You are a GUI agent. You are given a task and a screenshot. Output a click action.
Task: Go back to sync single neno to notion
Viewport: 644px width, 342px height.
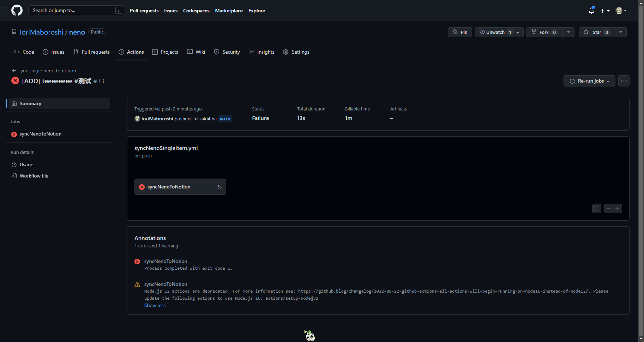coord(44,71)
